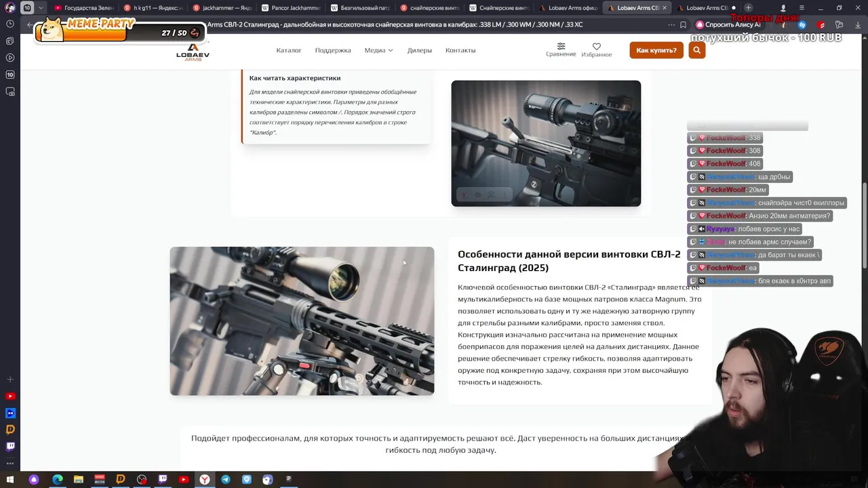Click the Подойдет профессионалам paragraph
Screen dimensions: 868x488
441,444
